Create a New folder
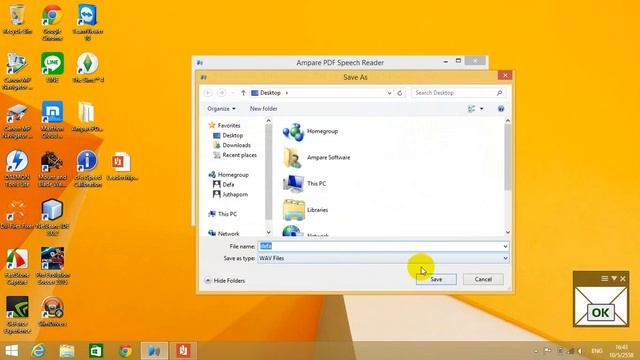This screenshot has height=360, width=640. 263,109
